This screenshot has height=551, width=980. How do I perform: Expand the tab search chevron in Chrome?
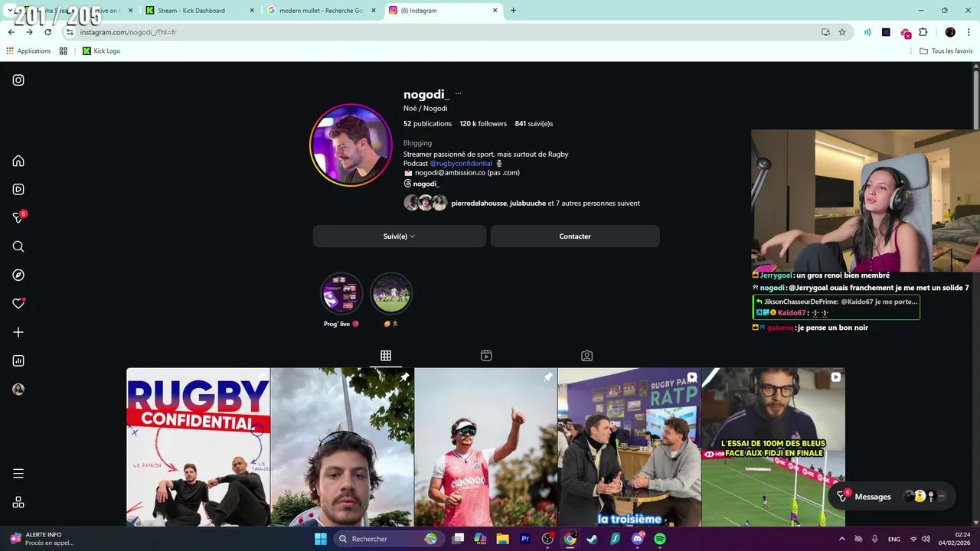[10, 11]
